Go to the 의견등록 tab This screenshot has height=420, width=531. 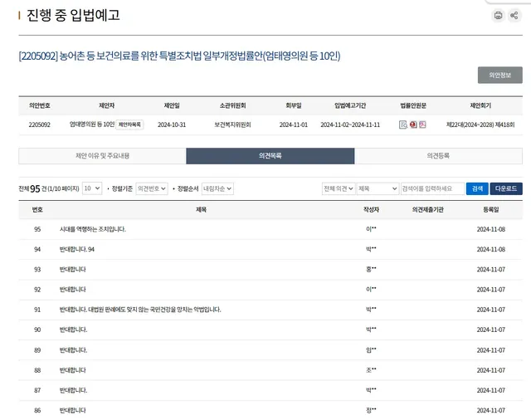[438, 156]
